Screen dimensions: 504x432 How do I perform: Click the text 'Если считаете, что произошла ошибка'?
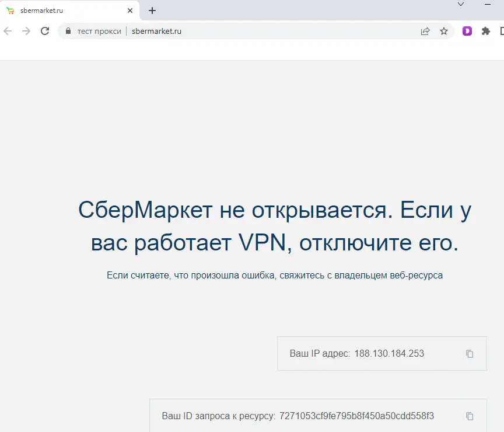point(191,276)
